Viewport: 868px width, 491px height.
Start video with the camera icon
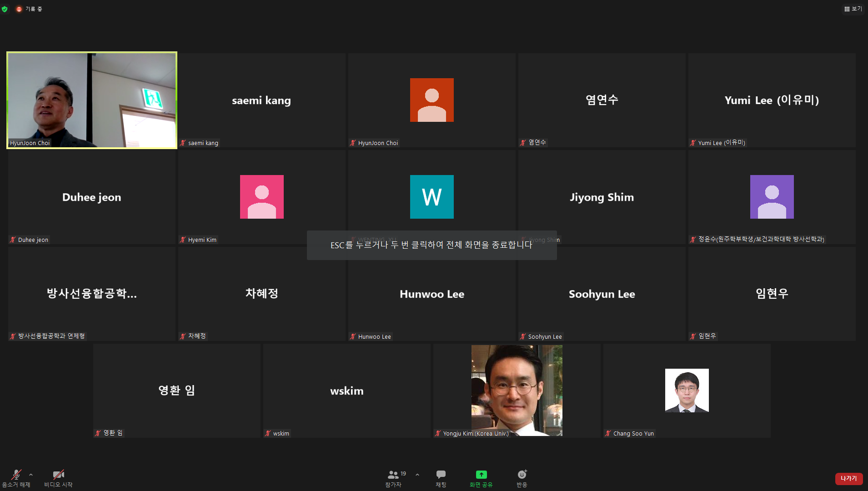58,475
